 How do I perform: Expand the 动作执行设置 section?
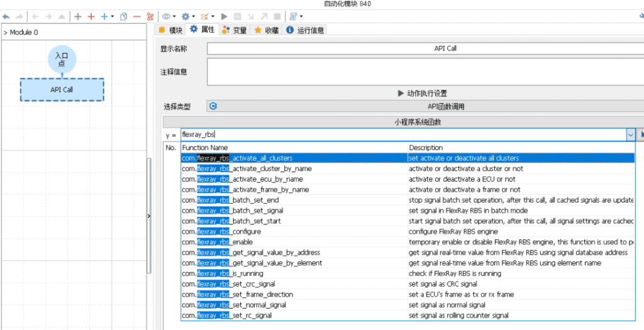coord(423,93)
